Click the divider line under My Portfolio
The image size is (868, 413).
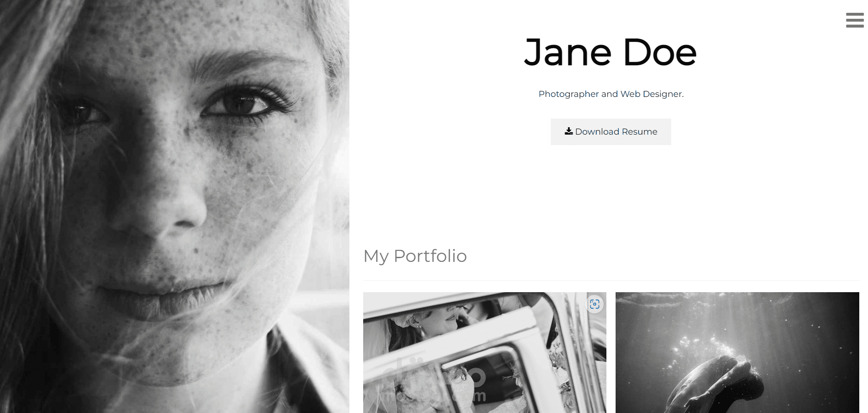[611, 280]
